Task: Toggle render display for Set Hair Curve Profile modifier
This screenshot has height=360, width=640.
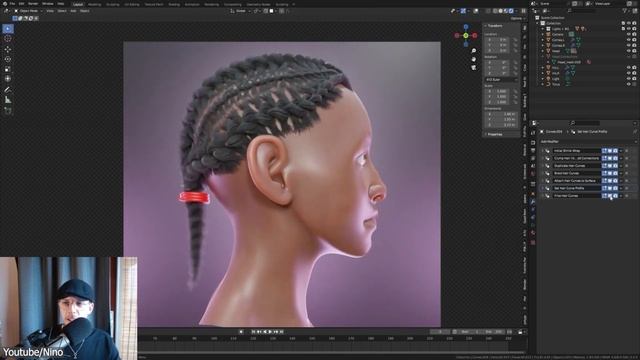Action: [x=615, y=189]
